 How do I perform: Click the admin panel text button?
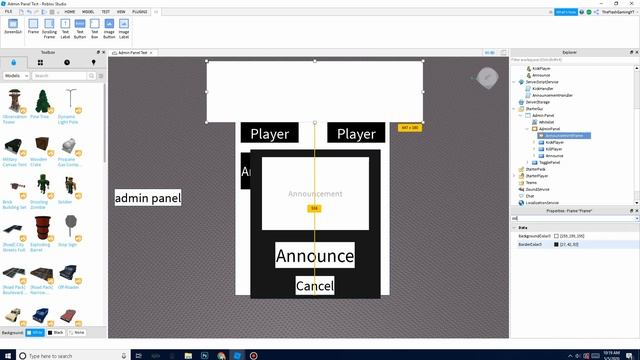click(x=148, y=198)
